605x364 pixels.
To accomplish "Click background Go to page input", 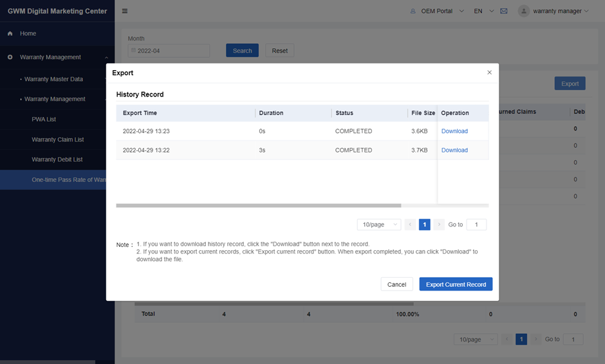I will (x=573, y=340).
